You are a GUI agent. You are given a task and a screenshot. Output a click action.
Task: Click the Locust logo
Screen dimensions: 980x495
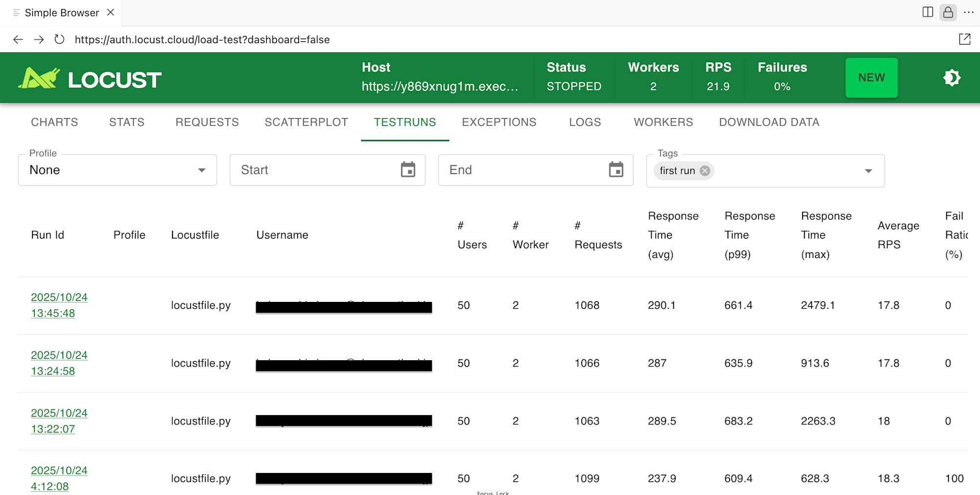pyautogui.click(x=90, y=78)
